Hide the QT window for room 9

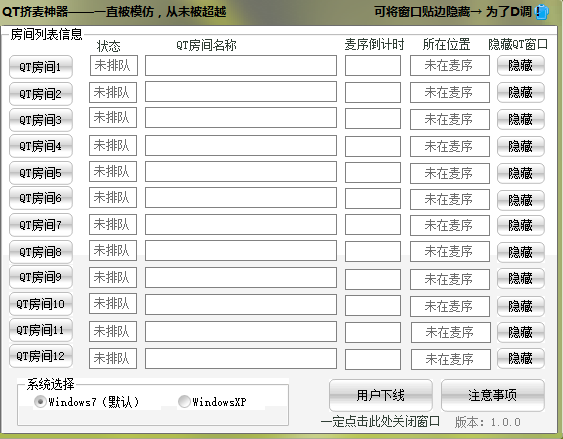[521, 278]
